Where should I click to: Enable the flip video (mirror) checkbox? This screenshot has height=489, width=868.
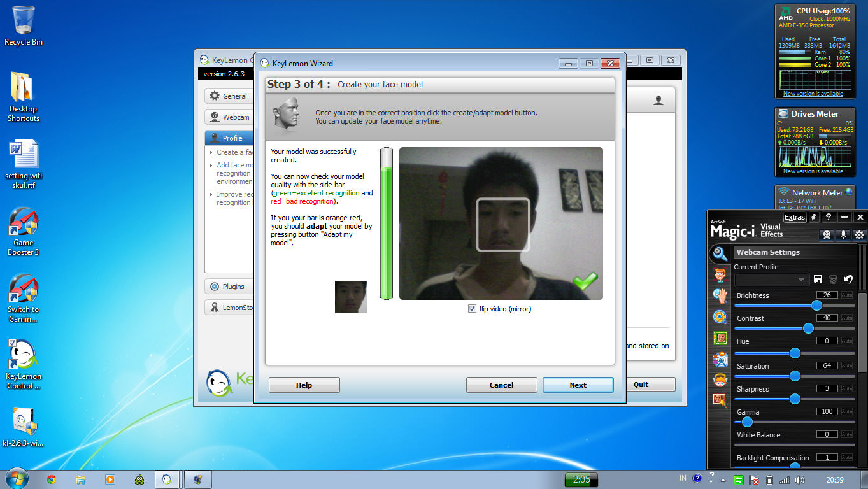(472, 308)
